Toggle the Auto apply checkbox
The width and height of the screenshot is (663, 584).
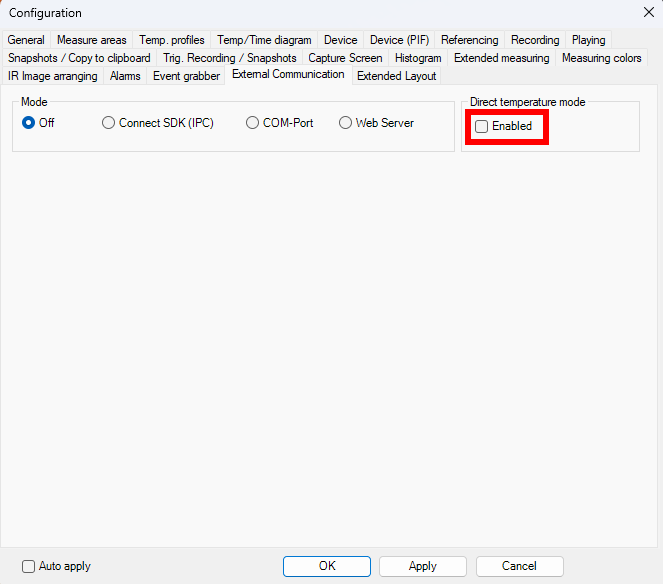click(28, 566)
